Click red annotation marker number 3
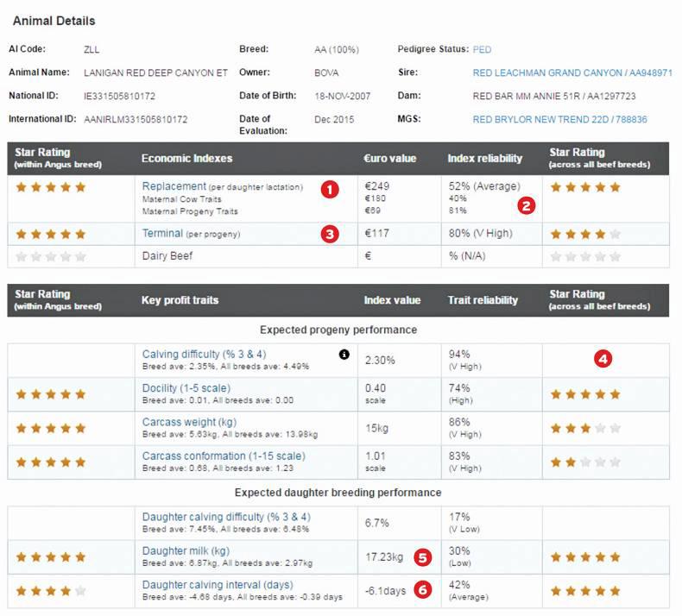 click(329, 233)
